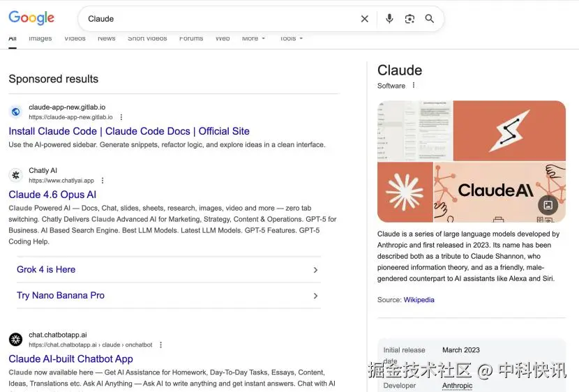Image resolution: width=579 pixels, height=392 pixels.
Task: Open the Try Nano Banana Pro sitelink
Action: [61, 295]
